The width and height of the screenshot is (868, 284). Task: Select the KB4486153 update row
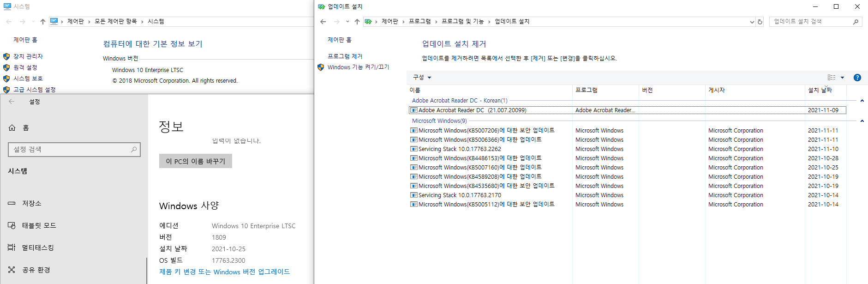[x=628, y=158]
